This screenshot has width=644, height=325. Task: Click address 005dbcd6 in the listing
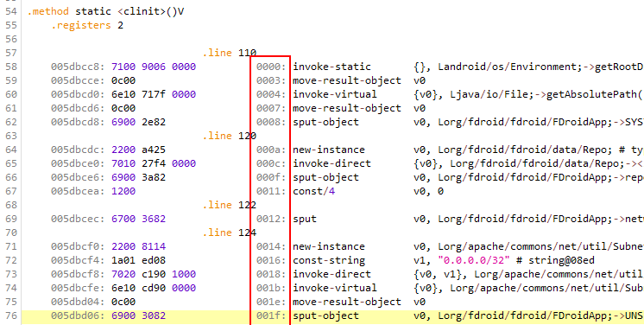78,108
